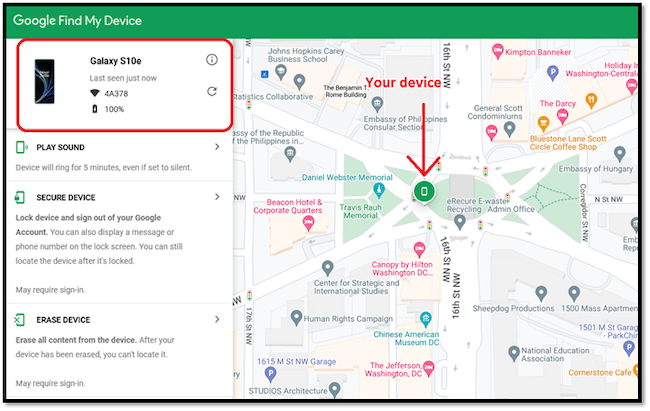The width and height of the screenshot is (650, 411).
Task: Click the Chinese American Museum DC pin
Action: point(425,319)
